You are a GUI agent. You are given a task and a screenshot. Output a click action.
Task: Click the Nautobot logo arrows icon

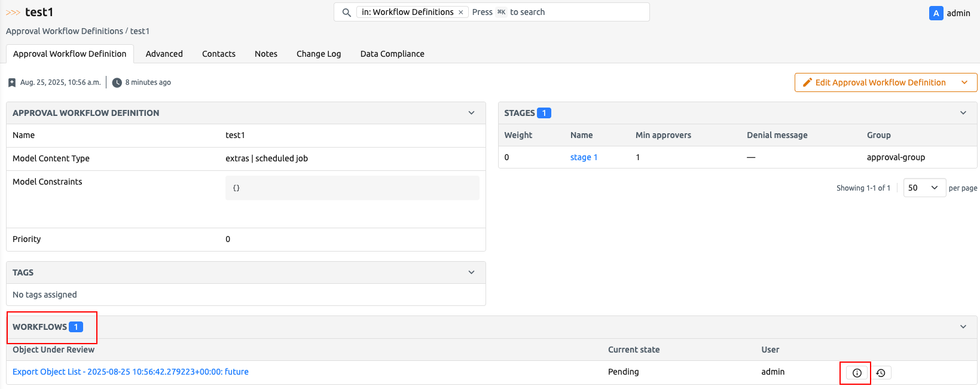point(13,13)
